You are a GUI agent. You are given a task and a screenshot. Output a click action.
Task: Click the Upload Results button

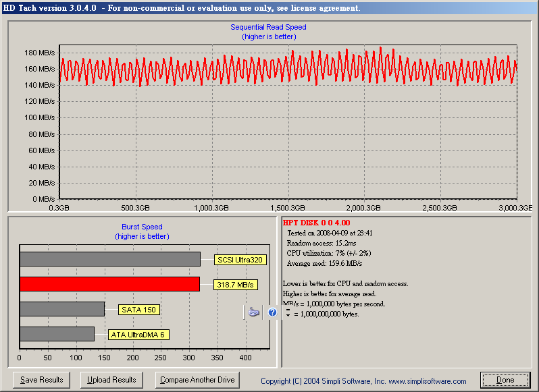111,380
